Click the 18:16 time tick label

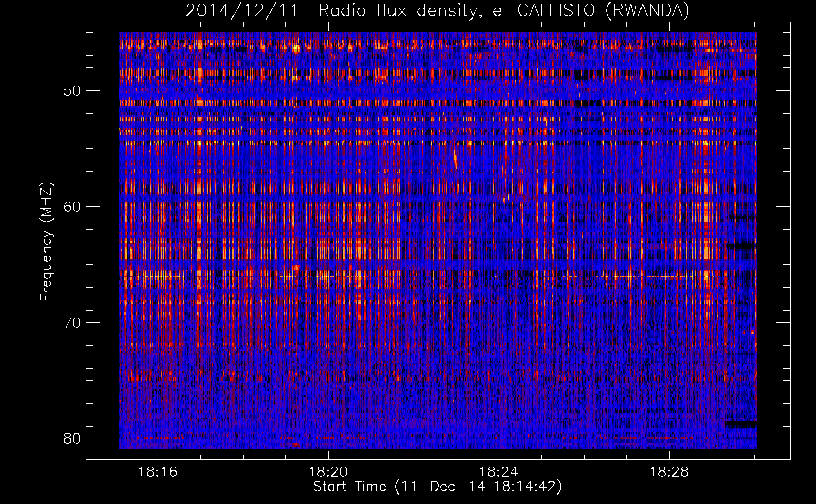pyautogui.click(x=158, y=472)
